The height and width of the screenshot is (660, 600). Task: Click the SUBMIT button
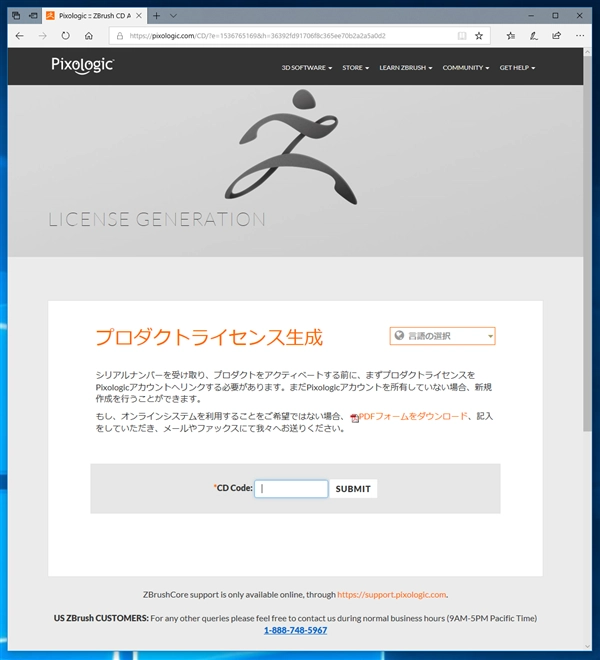pos(353,489)
